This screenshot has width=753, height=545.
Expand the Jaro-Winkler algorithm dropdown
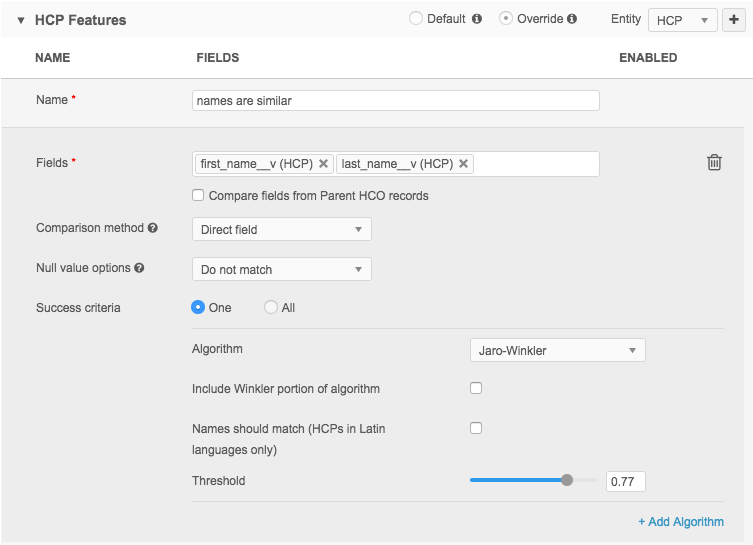coord(557,350)
